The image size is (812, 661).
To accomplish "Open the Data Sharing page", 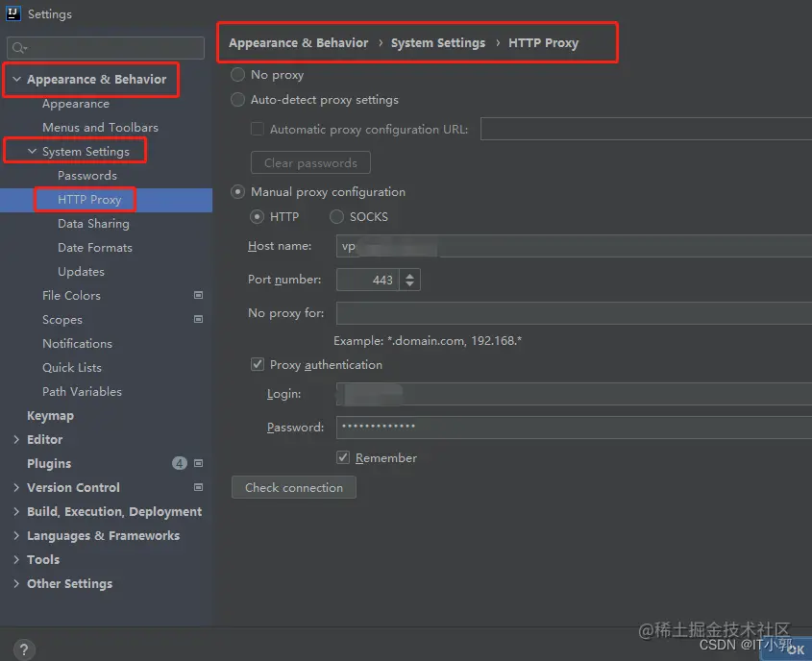I will (93, 224).
